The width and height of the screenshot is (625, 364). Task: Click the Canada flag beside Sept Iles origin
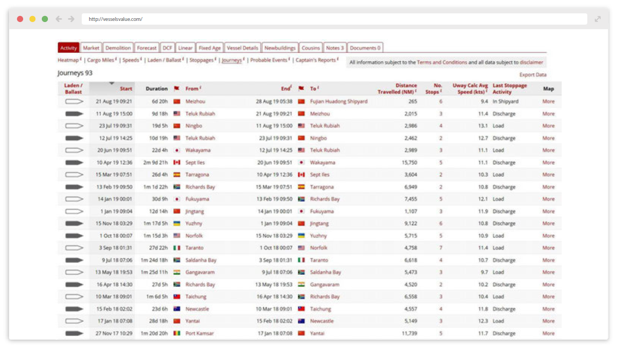177,162
